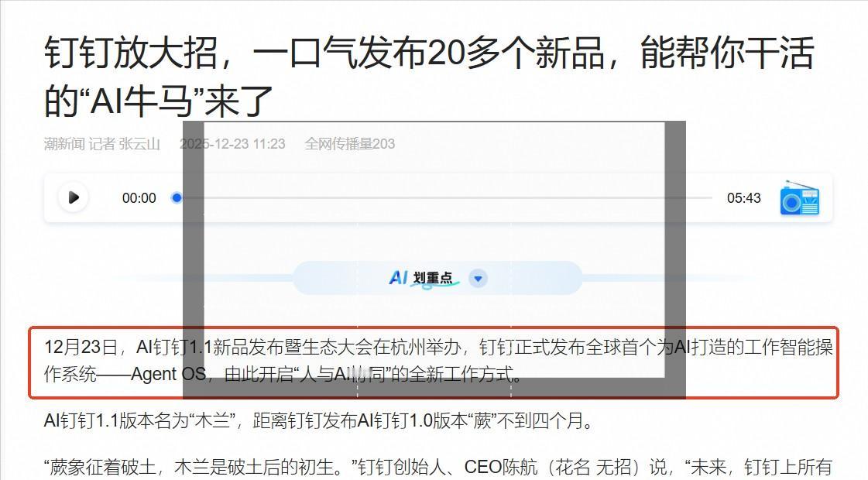Click the 全网传播量203 text
The height and width of the screenshot is (480, 868).
pyautogui.click(x=350, y=144)
